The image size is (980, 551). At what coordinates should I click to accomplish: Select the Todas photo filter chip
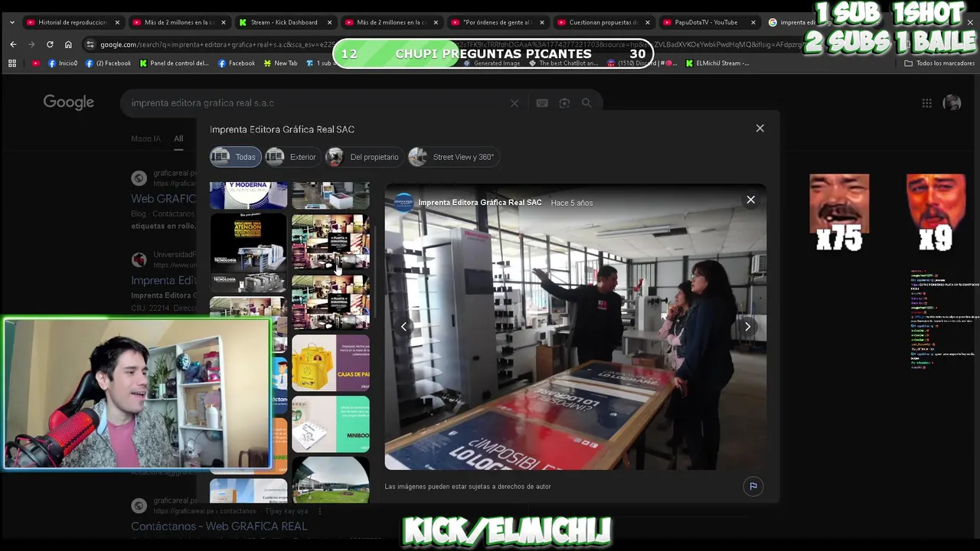pyautogui.click(x=235, y=157)
